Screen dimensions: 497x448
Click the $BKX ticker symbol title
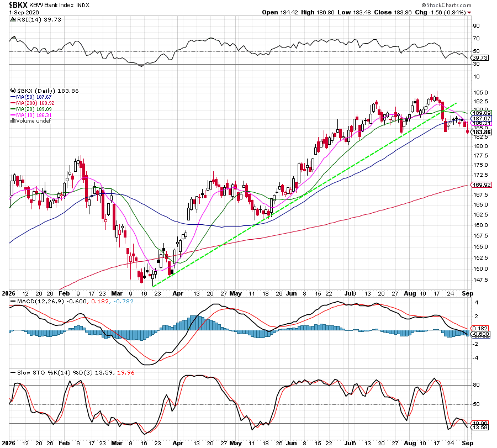(x=18, y=5)
